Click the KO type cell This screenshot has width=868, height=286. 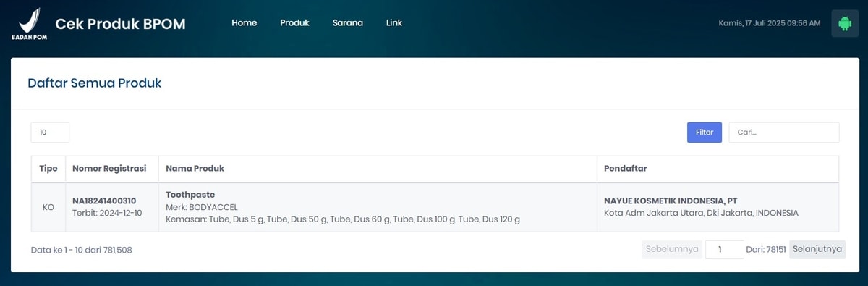pyautogui.click(x=48, y=207)
